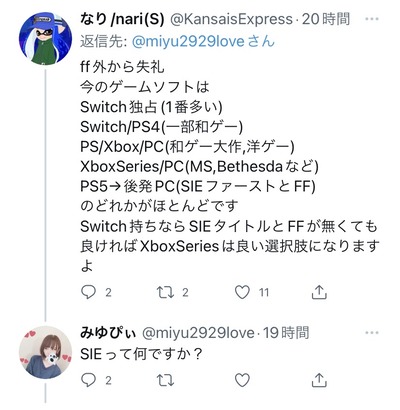This screenshot has width=400, height=410.
Task: Share みゆぴぃ's tweet using upload icon
Action: [x=319, y=380]
